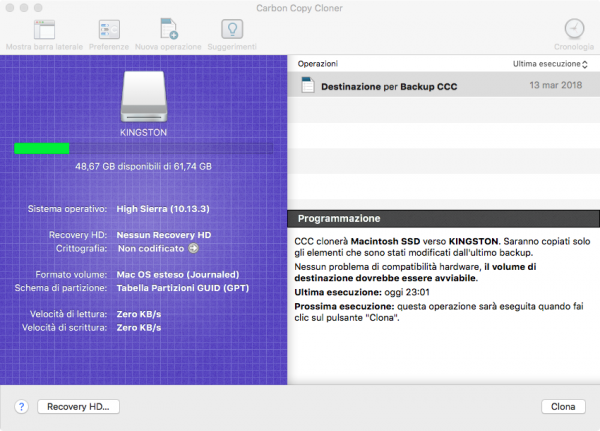Click the Operazioni column header
This screenshot has width=600, height=431.
point(318,63)
